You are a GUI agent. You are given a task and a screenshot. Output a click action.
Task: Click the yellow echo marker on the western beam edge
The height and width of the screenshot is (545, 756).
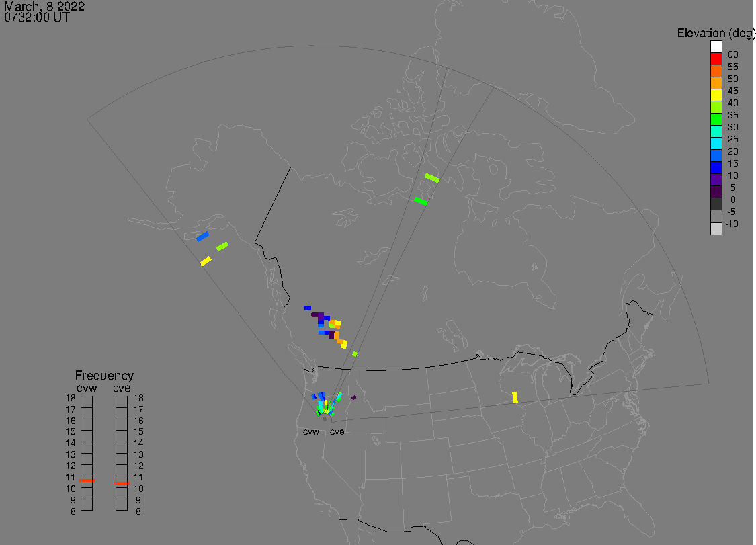point(206,261)
